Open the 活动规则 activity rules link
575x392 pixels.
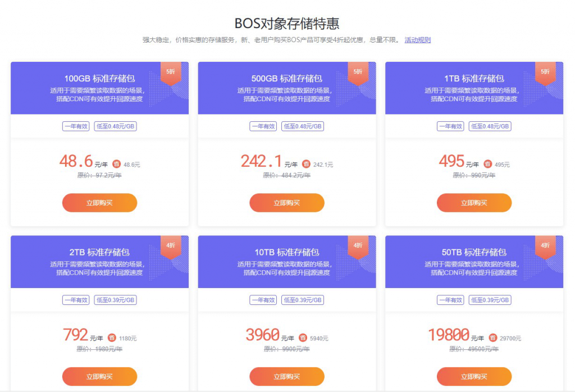417,40
